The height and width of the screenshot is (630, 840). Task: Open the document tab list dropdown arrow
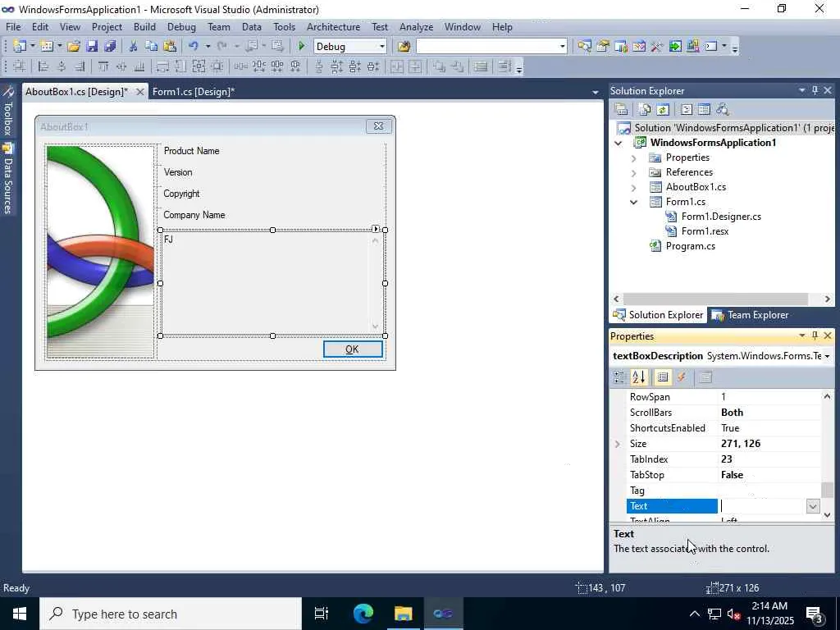pyautogui.click(x=595, y=92)
